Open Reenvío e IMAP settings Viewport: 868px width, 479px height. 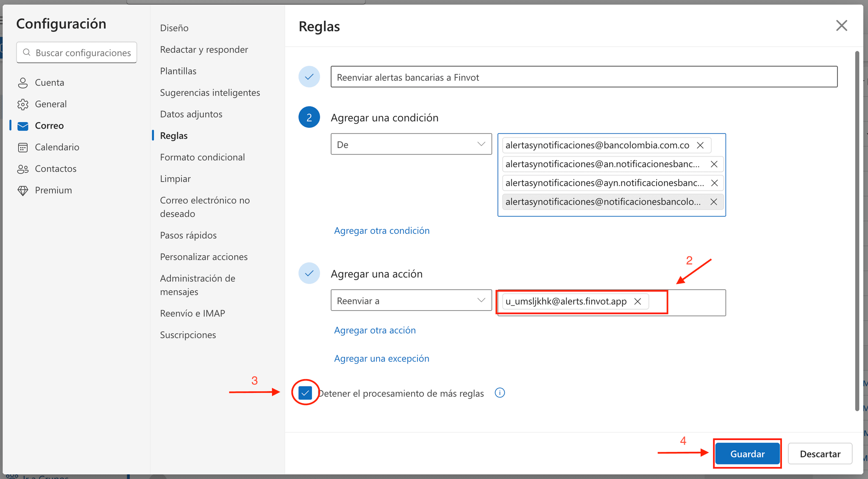click(192, 314)
